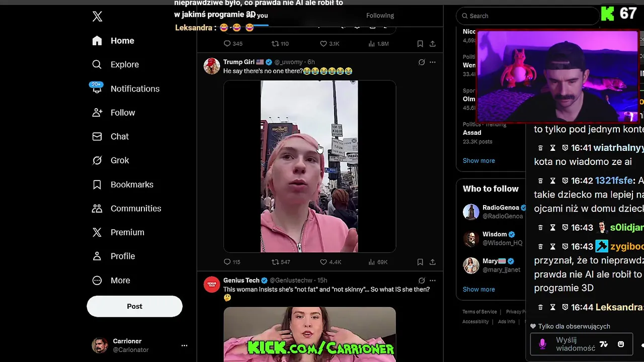Open Accessibility footer link

pos(475,322)
